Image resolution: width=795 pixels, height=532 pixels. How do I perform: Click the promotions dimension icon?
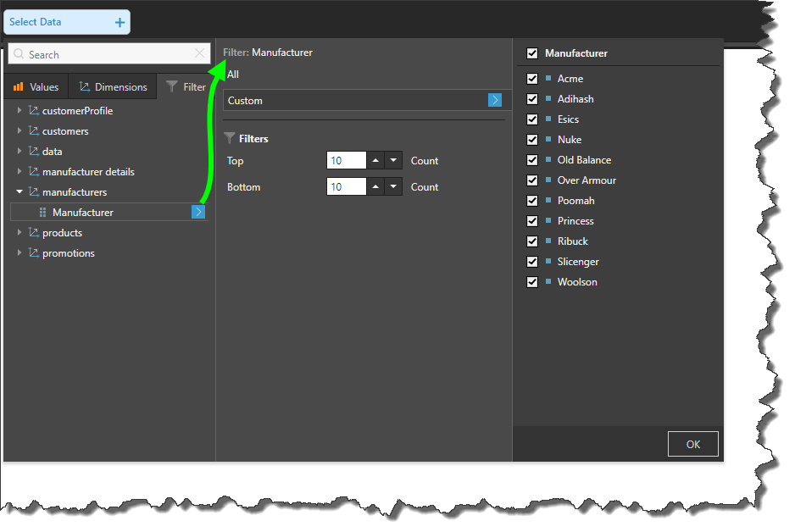coord(33,252)
